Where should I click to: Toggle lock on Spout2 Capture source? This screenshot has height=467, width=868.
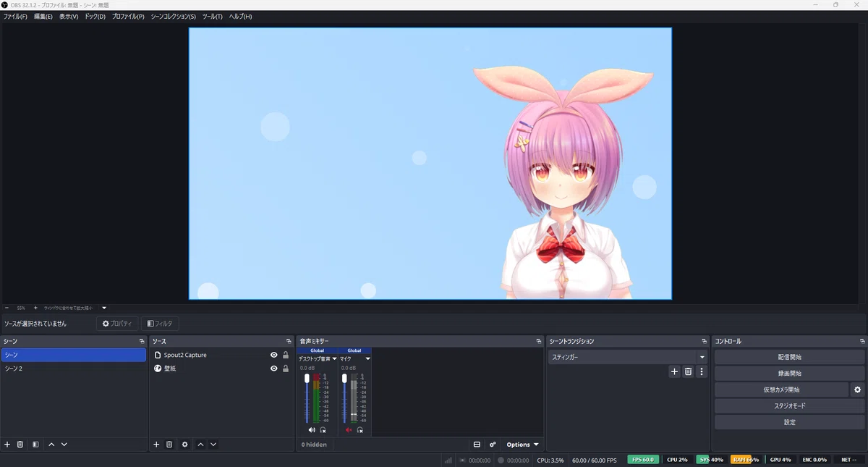(x=286, y=355)
